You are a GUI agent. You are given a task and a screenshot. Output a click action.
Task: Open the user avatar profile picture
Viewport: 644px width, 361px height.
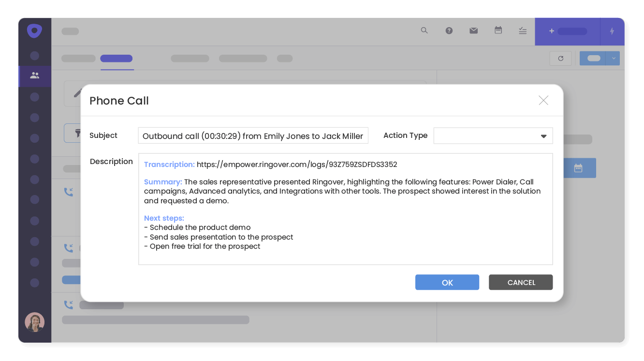(35, 322)
